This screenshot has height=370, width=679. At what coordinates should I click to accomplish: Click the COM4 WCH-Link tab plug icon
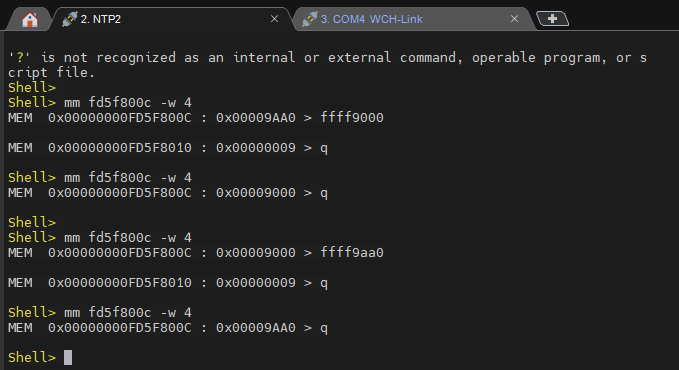click(309, 19)
